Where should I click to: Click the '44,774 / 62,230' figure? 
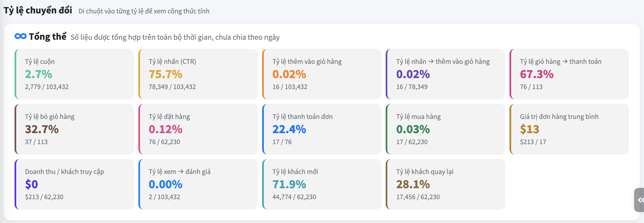click(x=294, y=197)
